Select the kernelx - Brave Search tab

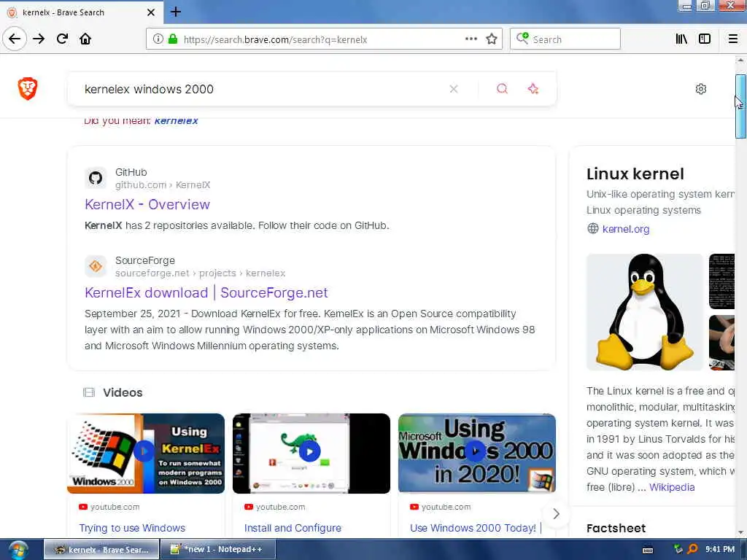[x=82, y=12]
